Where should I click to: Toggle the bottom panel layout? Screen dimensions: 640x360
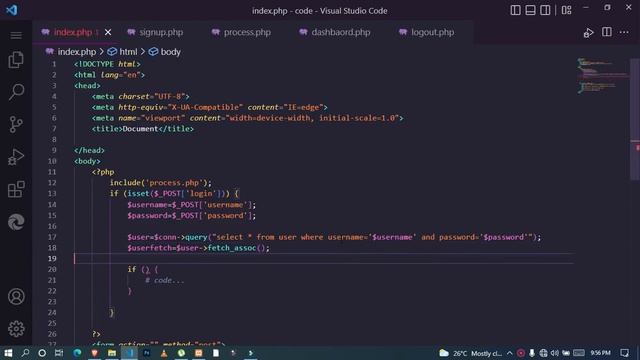tap(530, 10)
